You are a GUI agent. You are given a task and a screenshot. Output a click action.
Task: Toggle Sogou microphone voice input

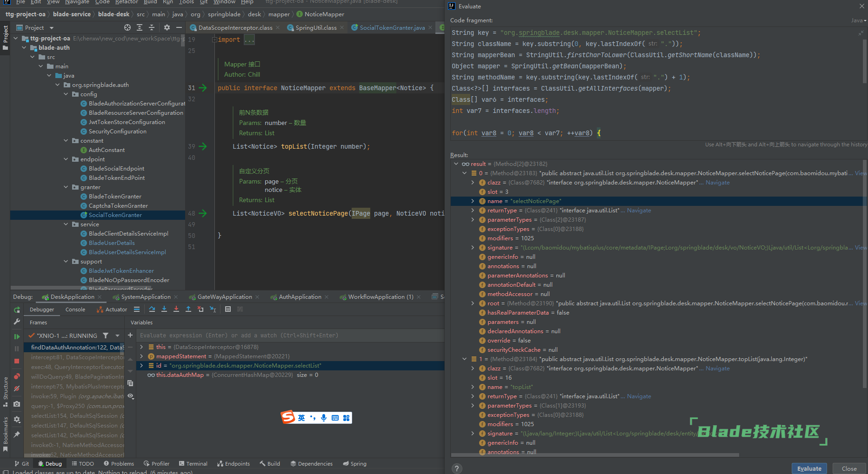tap(324, 418)
